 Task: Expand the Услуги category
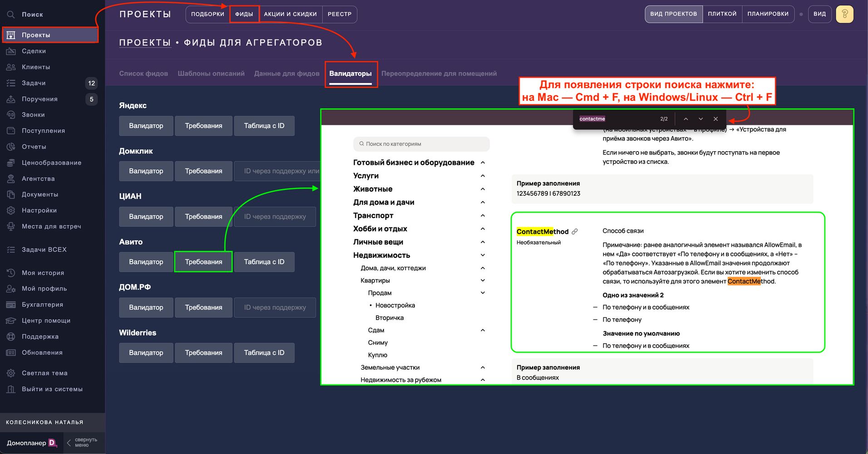pyautogui.click(x=483, y=176)
